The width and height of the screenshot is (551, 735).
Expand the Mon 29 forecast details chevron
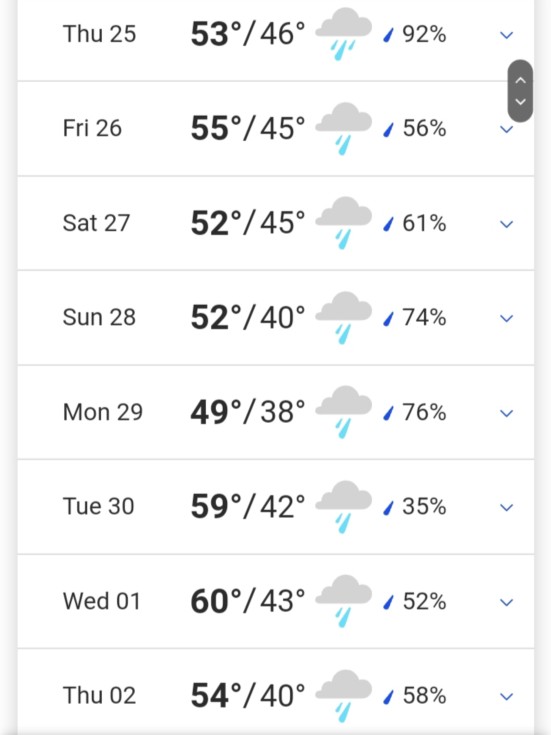[506, 413]
